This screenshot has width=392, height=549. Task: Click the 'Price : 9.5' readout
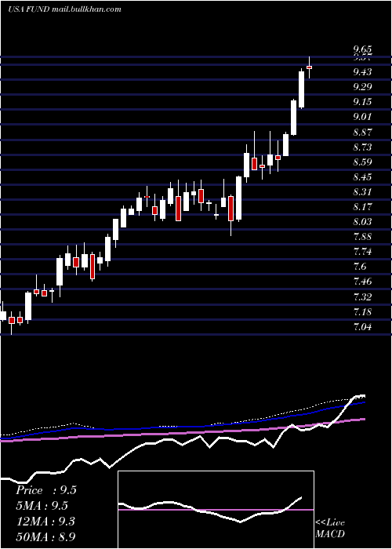point(45,490)
